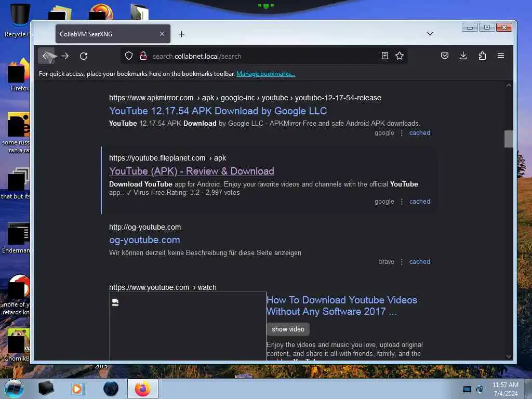Click the scrollbar down arrow
532x399 pixels.
point(509,356)
